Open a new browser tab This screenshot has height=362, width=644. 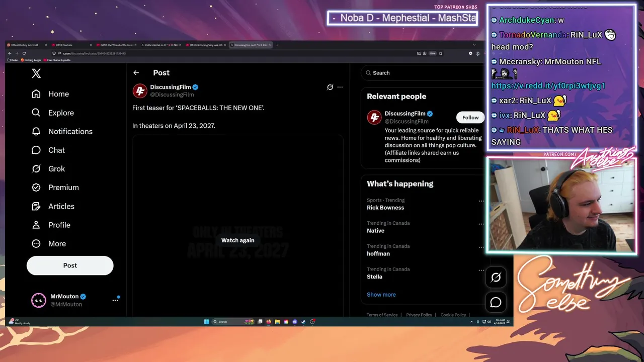[277, 45]
